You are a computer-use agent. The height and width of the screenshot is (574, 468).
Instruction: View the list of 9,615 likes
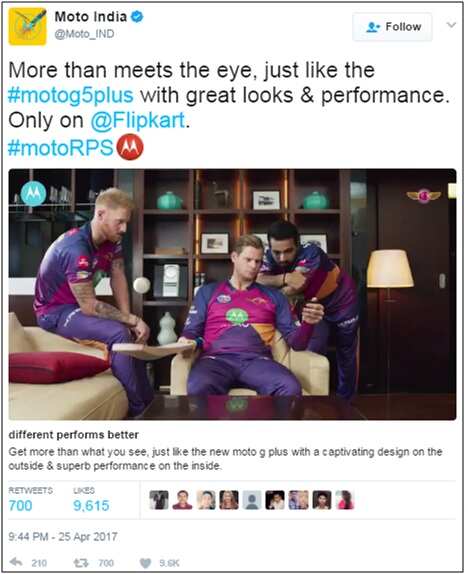pos(91,499)
